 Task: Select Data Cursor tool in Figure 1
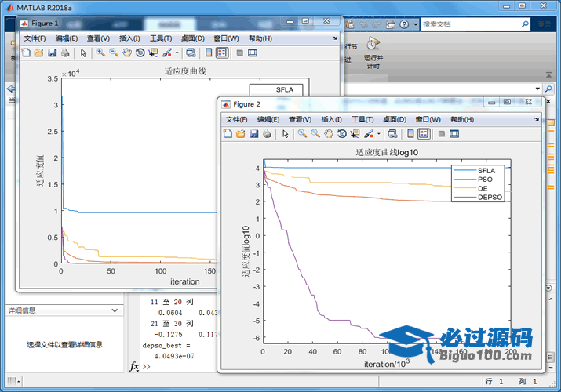[x=153, y=53]
